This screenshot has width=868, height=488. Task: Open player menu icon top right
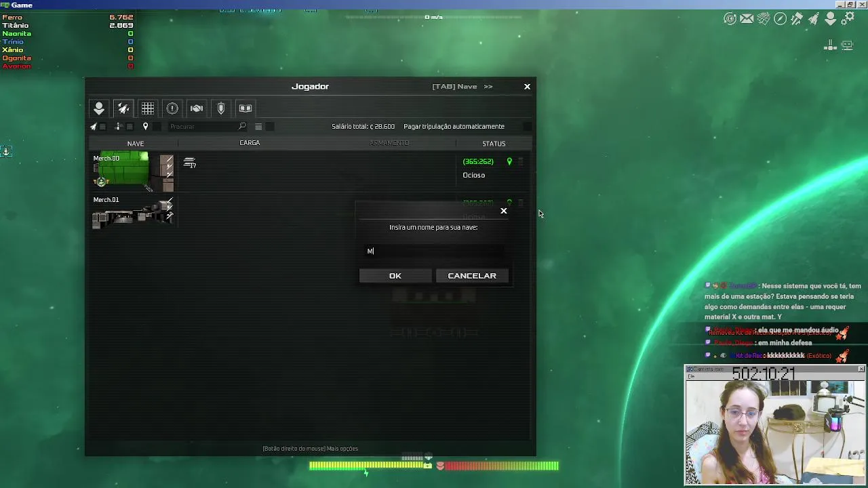click(x=831, y=19)
